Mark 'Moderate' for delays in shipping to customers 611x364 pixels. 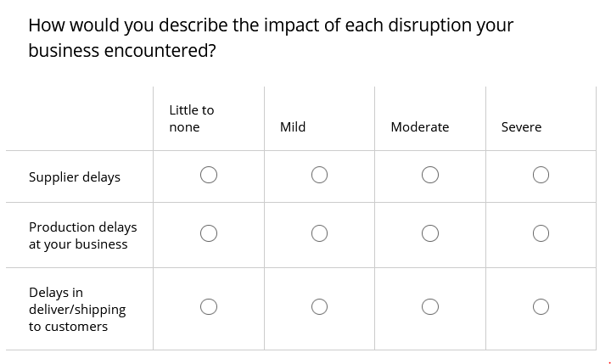tap(429, 306)
